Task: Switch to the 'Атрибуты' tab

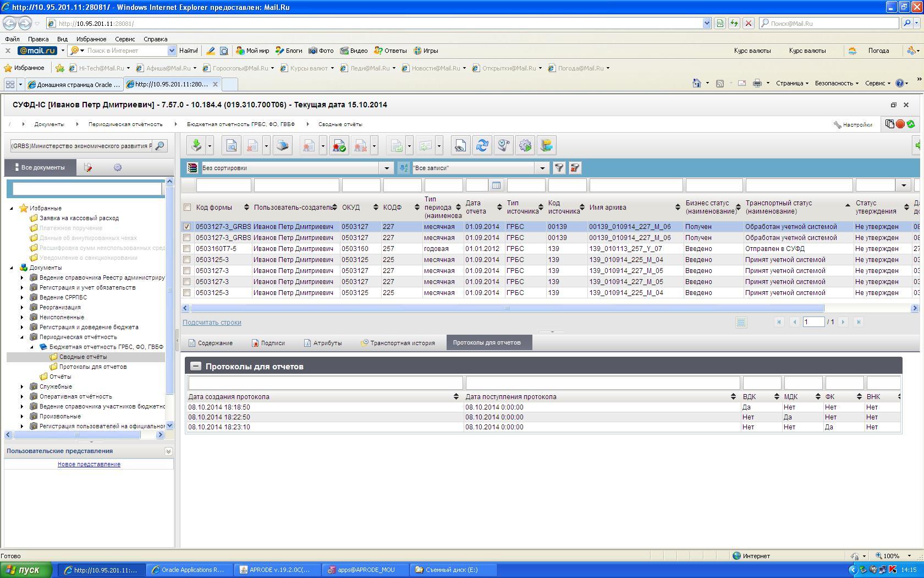Action: (323, 343)
